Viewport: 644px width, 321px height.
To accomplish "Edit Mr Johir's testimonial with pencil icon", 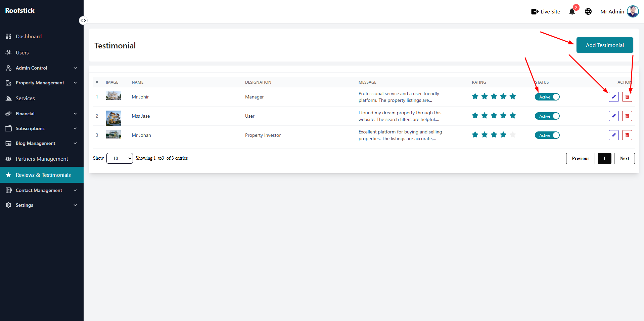I will [x=613, y=97].
